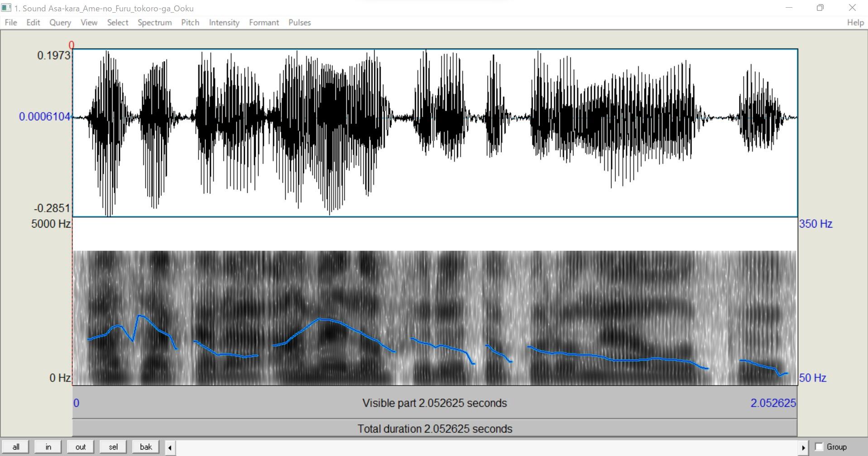The width and height of the screenshot is (868, 456).
Task: Click the 'sel' zoom button
Action: point(113,447)
